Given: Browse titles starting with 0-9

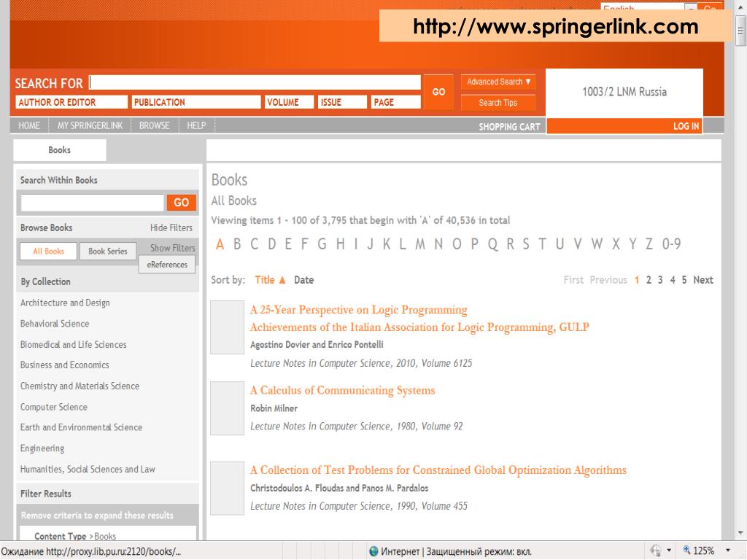Looking at the screenshot, I should pos(671,244).
